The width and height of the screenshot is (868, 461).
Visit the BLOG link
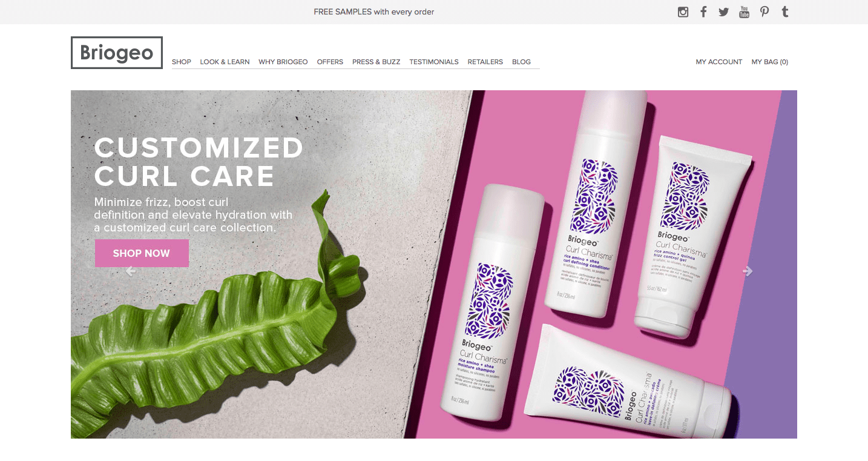(x=521, y=62)
